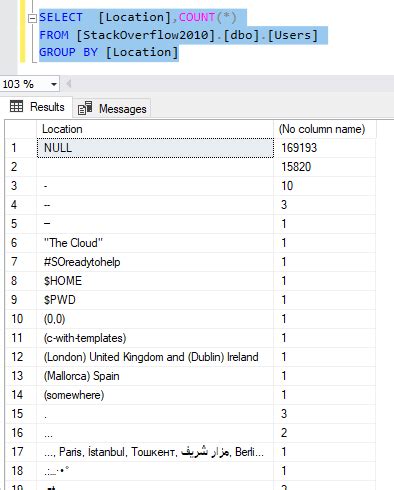Open the 103 % zoom dropdown
394x490 pixels.
click(54, 84)
